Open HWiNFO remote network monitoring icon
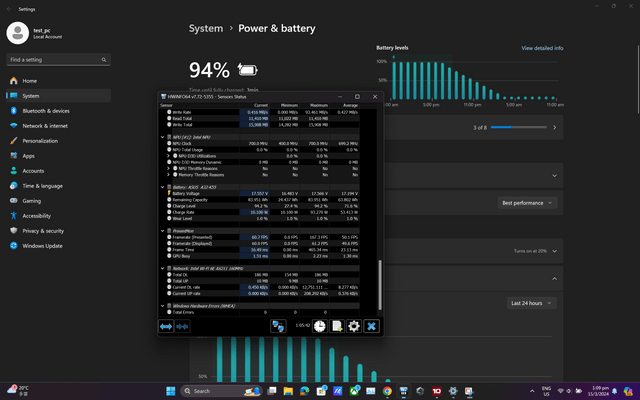The image size is (640, 400). pyautogui.click(x=278, y=326)
